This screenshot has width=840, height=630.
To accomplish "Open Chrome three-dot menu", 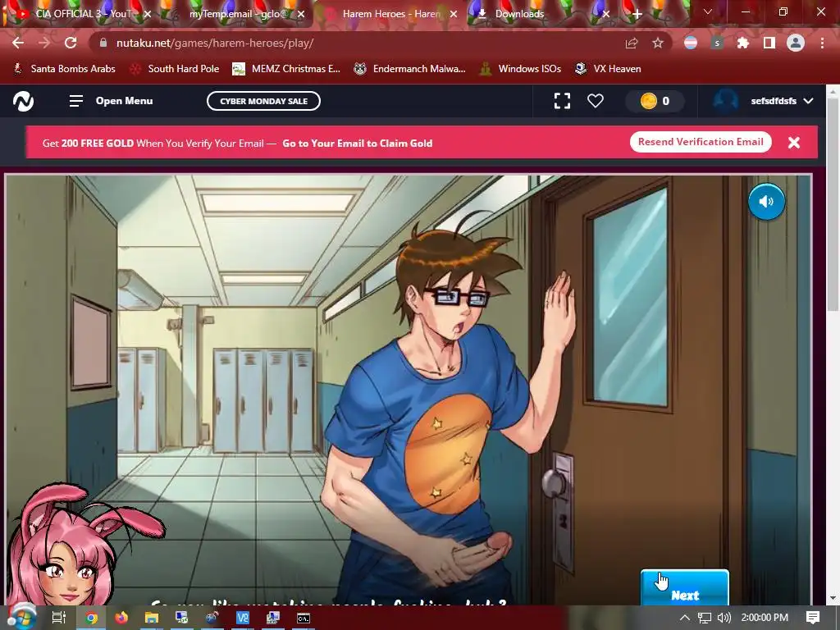I will [822, 43].
